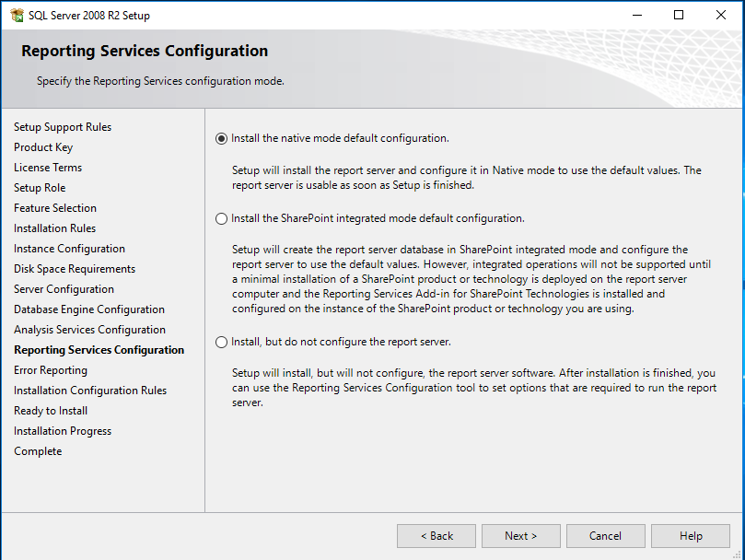Select native mode default configuration option

[221, 139]
